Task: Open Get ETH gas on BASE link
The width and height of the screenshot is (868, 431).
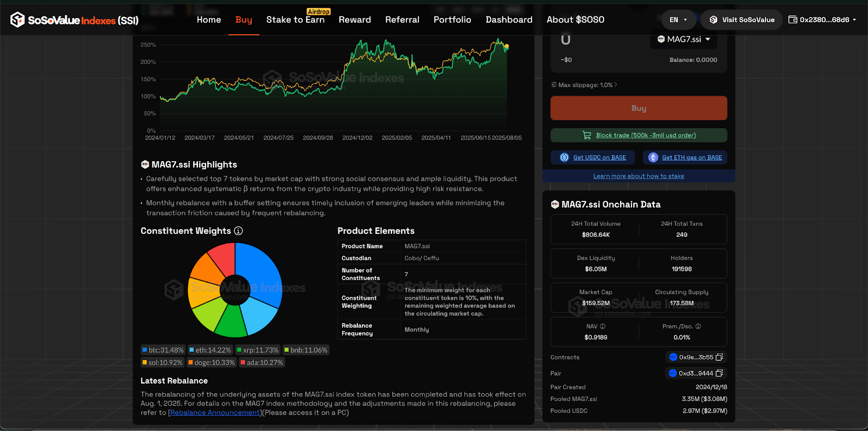Action: pos(692,157)
